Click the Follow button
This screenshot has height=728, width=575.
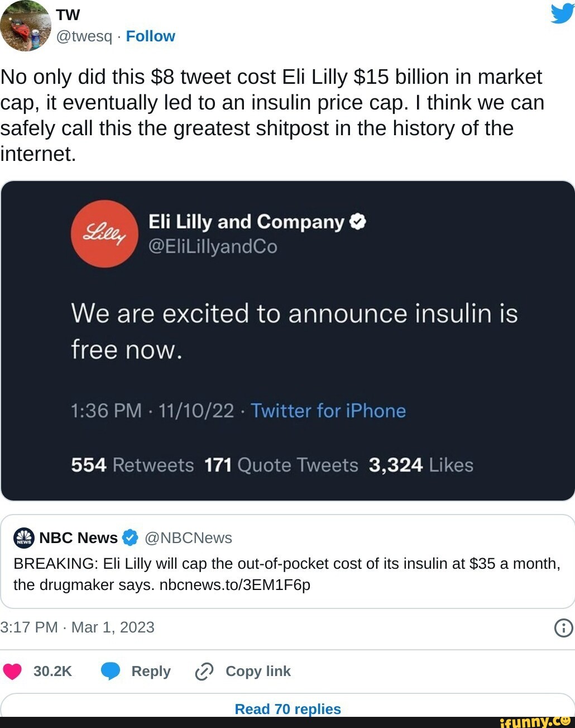[x=151, y=36]
